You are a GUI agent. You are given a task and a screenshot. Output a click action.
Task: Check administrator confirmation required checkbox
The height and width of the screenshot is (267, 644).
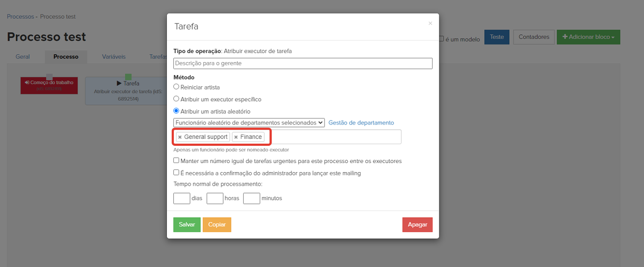click(176, 173)
